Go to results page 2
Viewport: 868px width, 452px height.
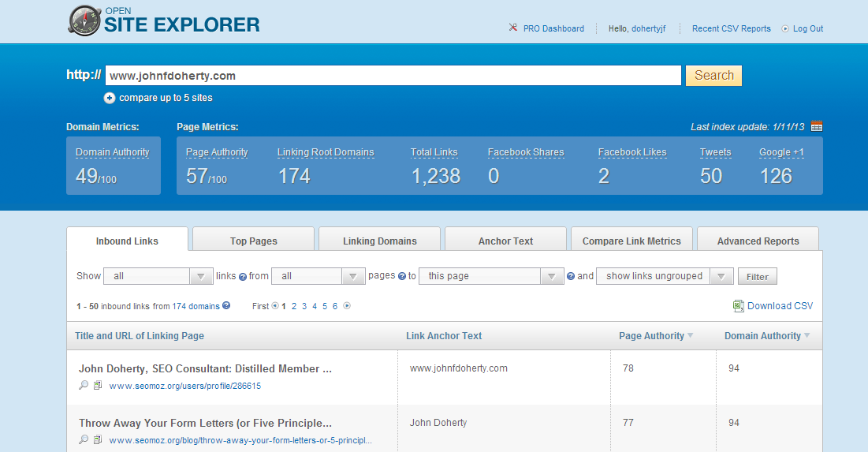[x=294, y=306]
